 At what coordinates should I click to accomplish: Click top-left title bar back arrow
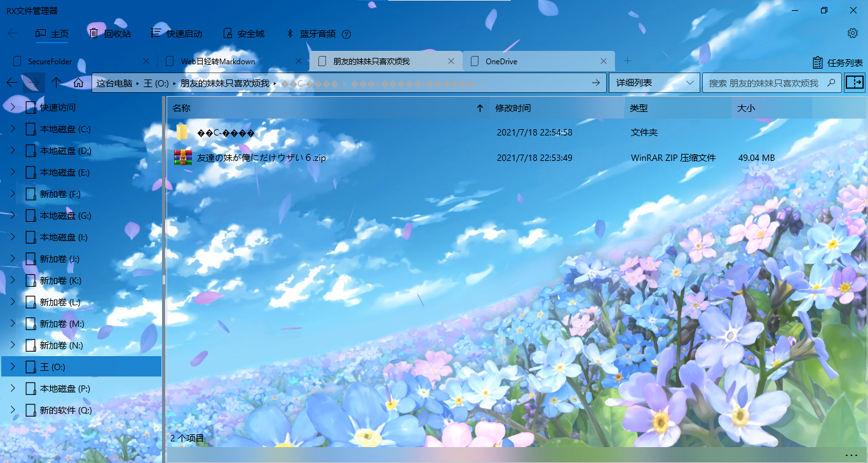(x=13, y=34)
